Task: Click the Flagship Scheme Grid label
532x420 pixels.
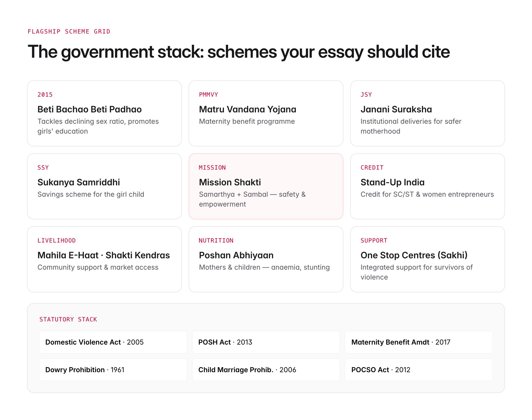Action: (69, 32)
